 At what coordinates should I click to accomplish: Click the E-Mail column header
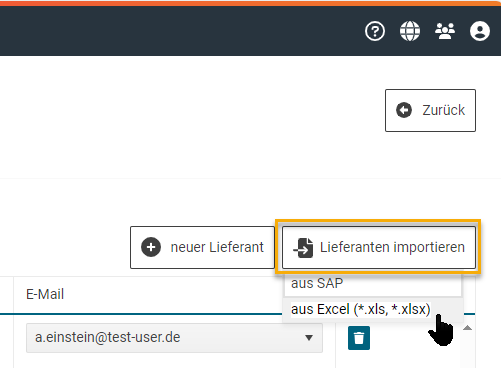45,294
